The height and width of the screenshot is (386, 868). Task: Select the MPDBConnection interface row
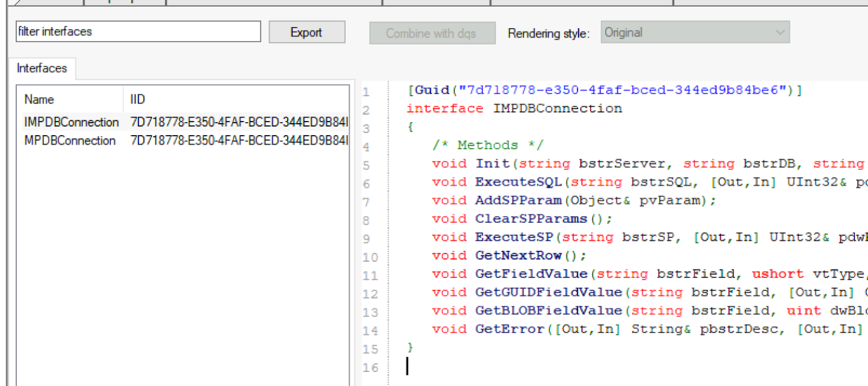70,141
